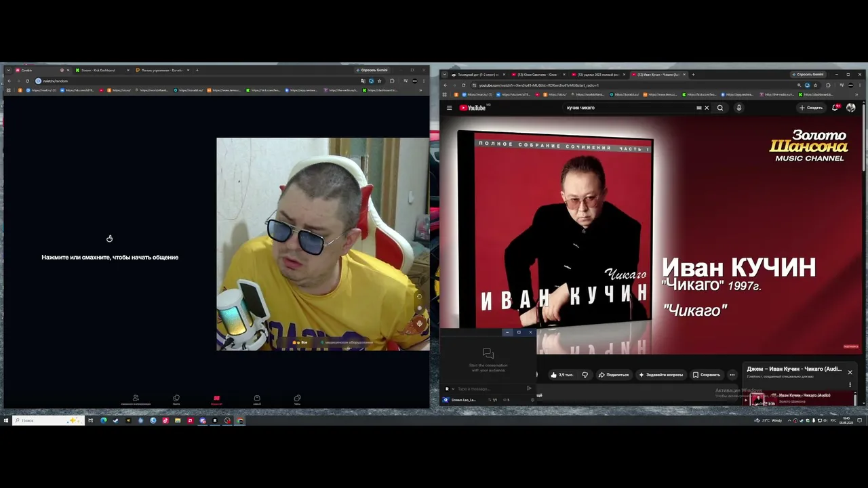Start voice search with microphone icon

click(x=738, y=108)
